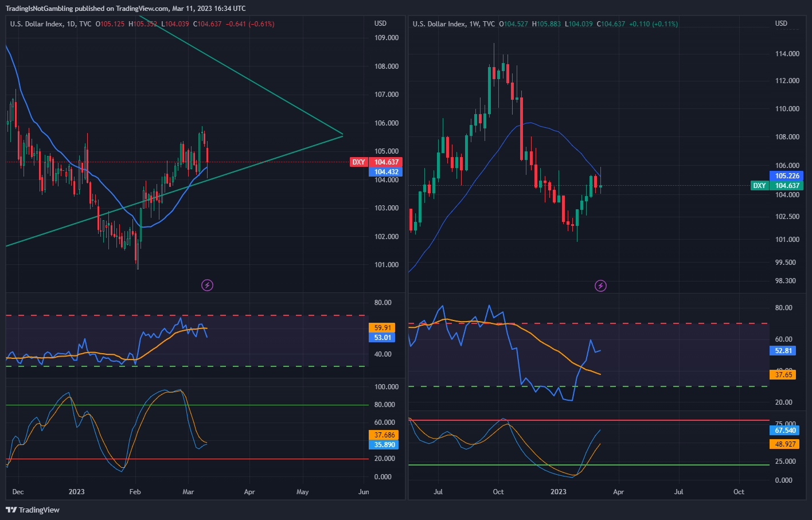This screenshot has width=812, height=520.
Task: Click the Apr label on the weekly time axis
Action: tap(618, 492)
